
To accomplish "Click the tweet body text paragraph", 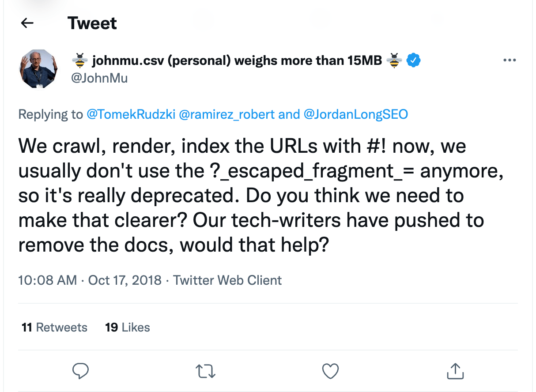I will [x=260, y=195].
